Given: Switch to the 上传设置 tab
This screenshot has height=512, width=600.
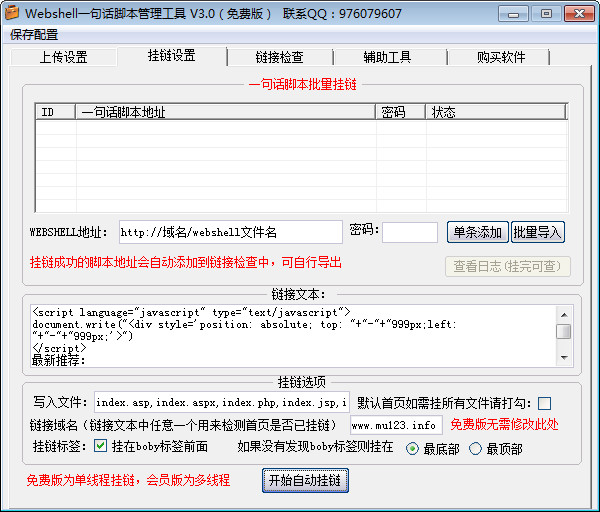Looking at the screenshot, I should pyautogui.click(x=64, y=57).
